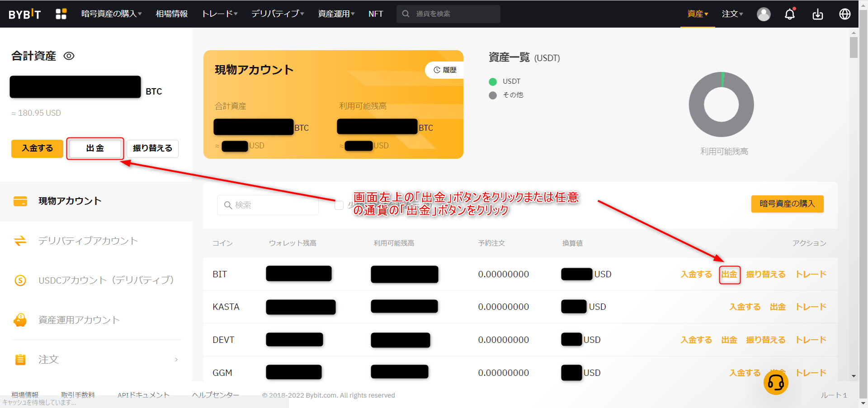Open the apps grid menu icon
868x408 pixels.
tap(61, 14)
